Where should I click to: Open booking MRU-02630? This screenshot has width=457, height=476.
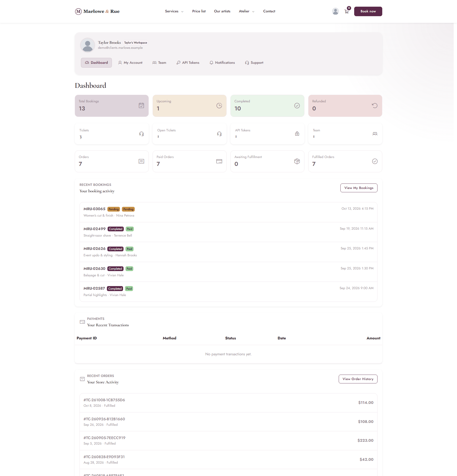[x=228, y=272]
